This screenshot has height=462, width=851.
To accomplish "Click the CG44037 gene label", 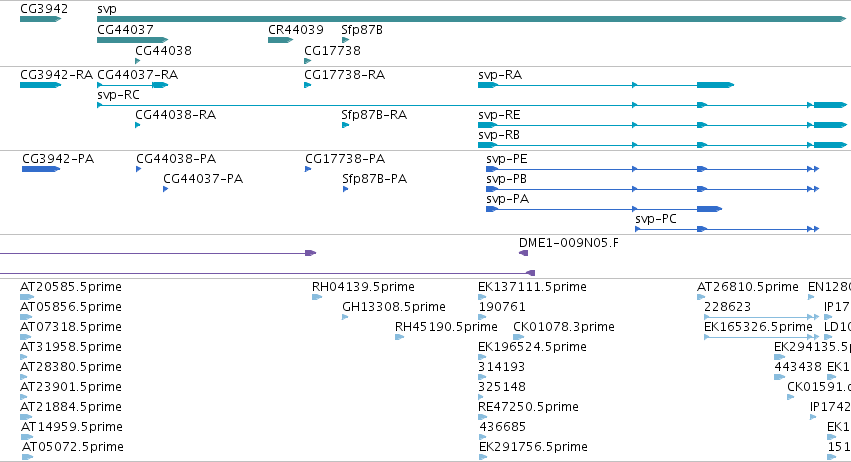I will tap(125, 30).
